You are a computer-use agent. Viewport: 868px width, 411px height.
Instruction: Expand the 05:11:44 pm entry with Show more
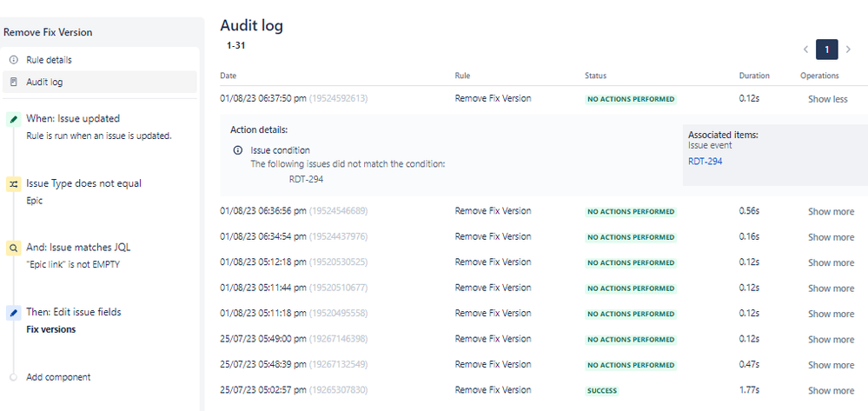[x=831, y=288]
